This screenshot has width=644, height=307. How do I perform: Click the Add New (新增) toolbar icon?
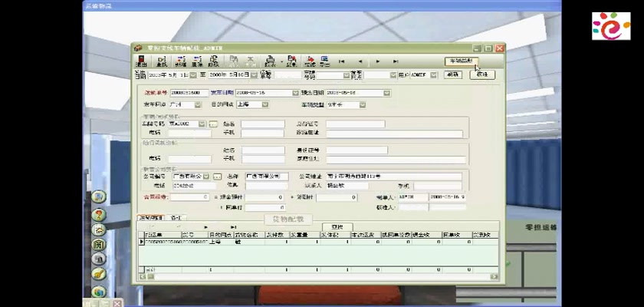[x=181, y=61]
